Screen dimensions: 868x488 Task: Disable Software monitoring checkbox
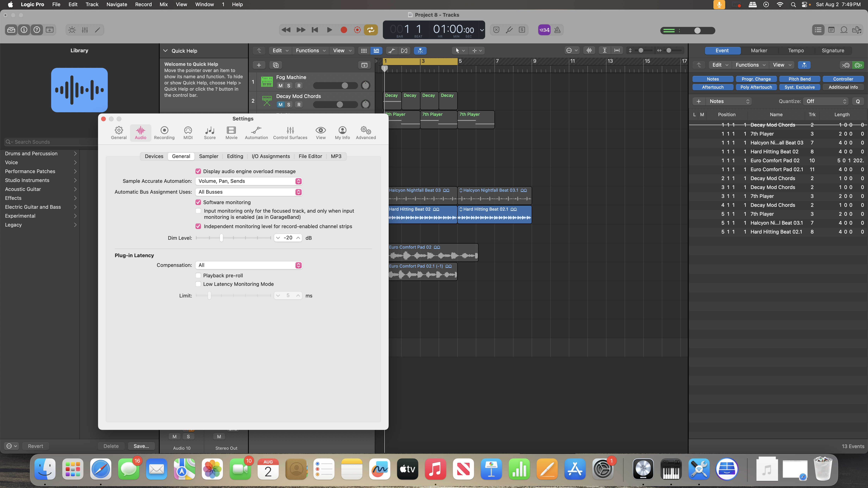coord(198,202)
